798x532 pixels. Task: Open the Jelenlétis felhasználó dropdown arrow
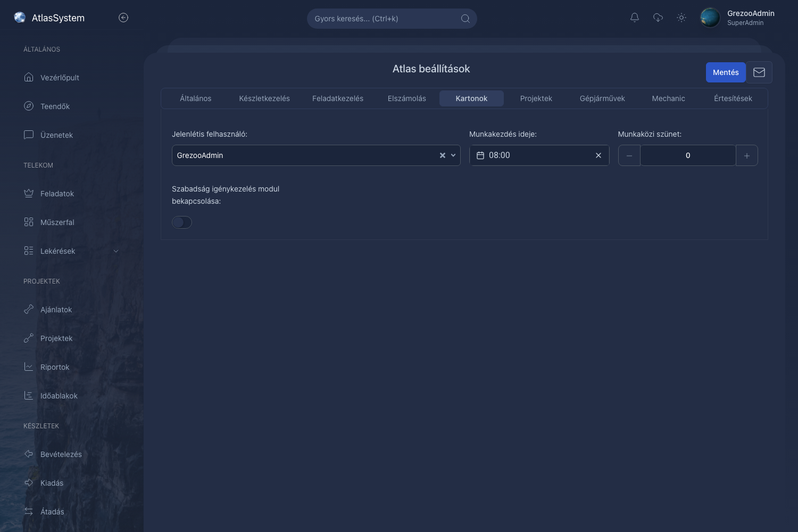point(453,155)
